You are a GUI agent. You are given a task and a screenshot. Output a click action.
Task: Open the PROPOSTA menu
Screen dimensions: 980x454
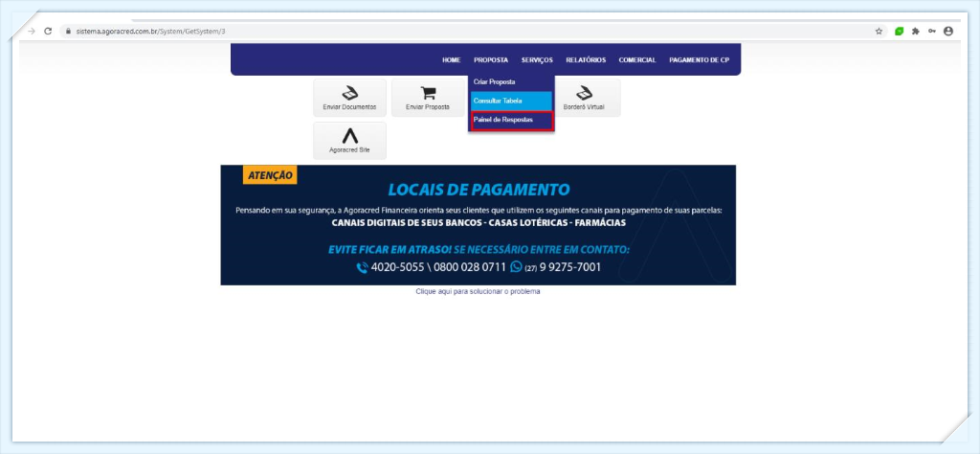(491, 60)
